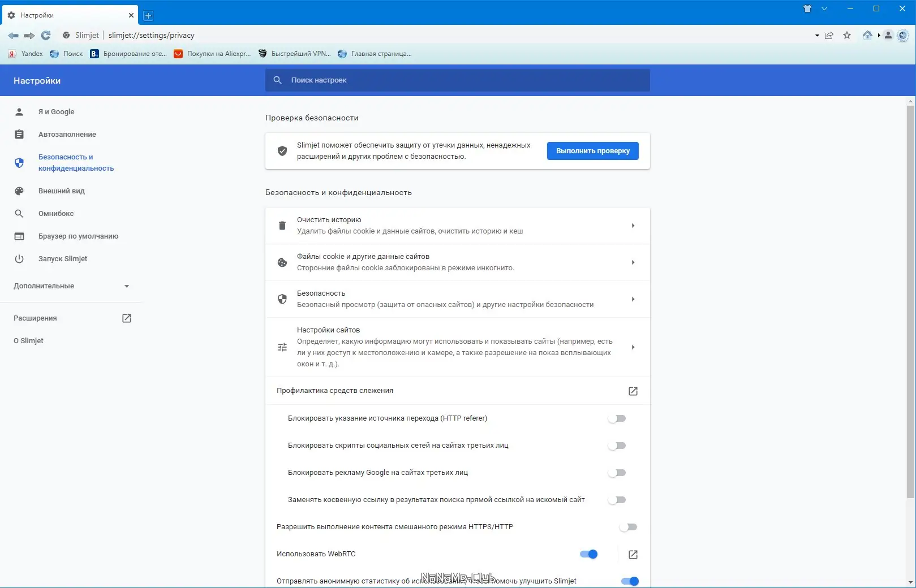Select the Autofill icon in the sidebar
This screenshot has height=588, width=916.
coord(19,134)
